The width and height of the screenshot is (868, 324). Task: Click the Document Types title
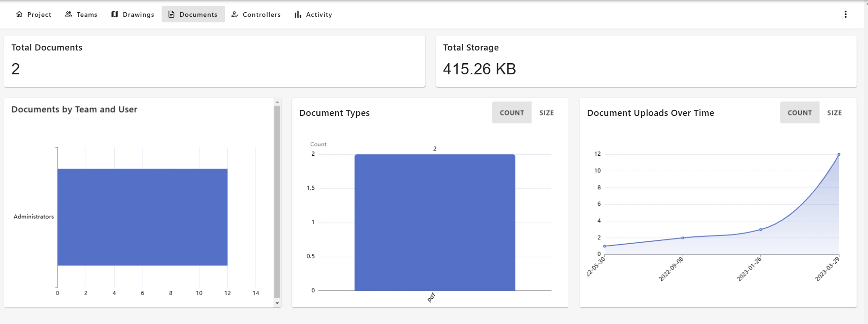pyautogui.click(x=334, y=113)
